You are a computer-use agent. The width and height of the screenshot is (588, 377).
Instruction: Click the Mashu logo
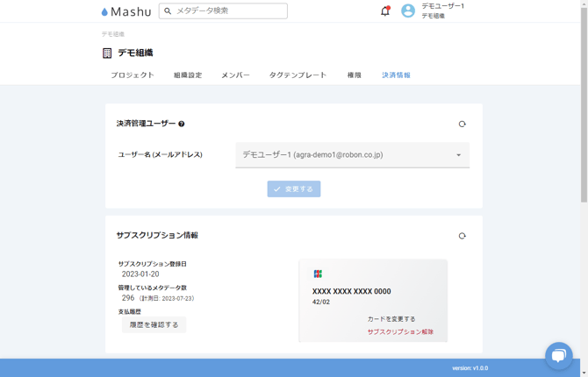[x=126, y=11]
